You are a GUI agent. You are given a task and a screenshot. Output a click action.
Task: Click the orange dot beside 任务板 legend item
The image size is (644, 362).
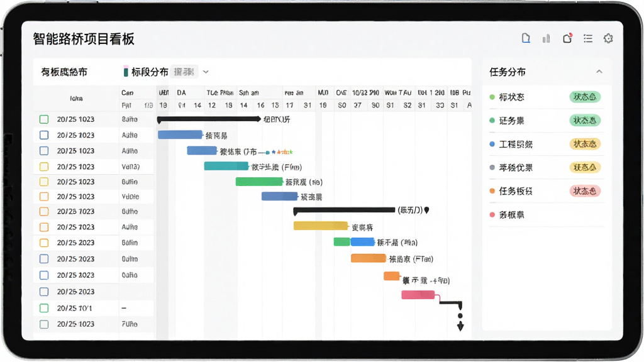pos(492,191)
